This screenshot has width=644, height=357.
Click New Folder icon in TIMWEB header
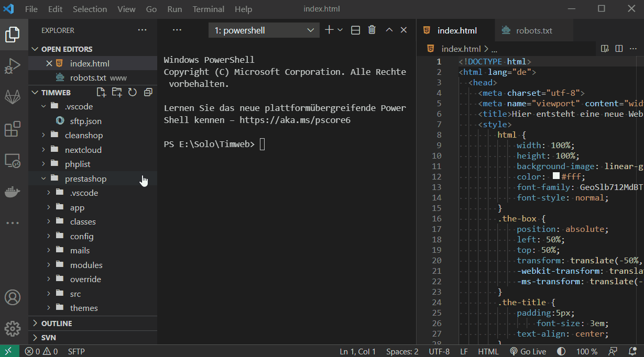[x=117, y=92]
